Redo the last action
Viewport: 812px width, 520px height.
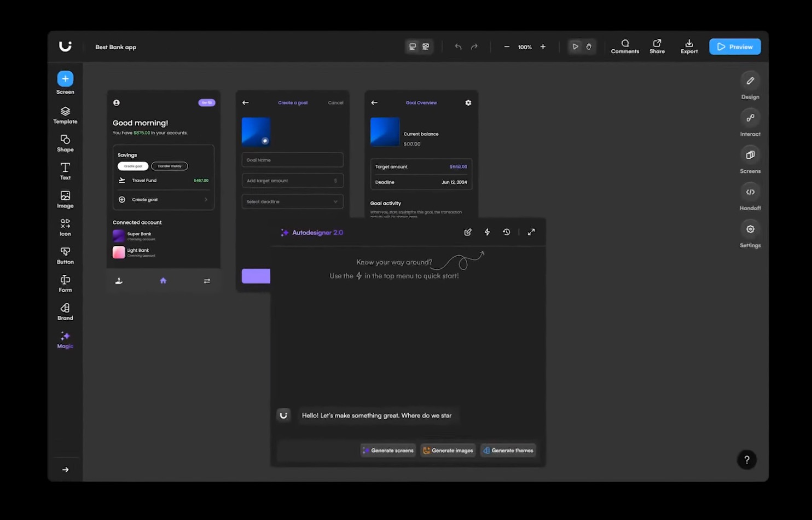[x=474, y=47]
